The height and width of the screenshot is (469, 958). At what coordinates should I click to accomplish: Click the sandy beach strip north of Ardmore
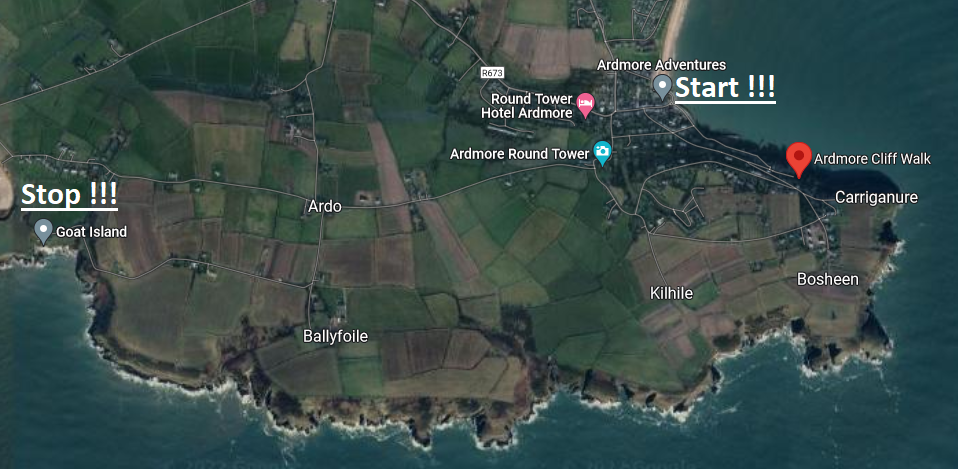coord(674,27)
